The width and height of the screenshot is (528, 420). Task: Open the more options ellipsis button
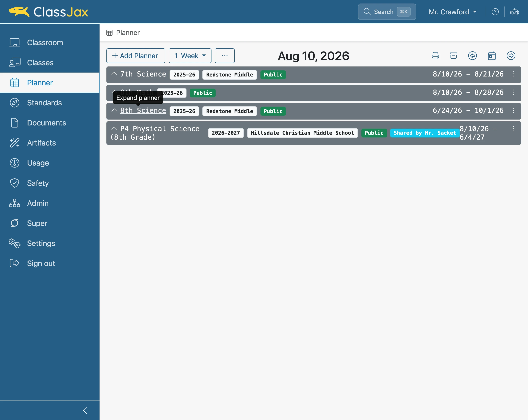(225, 56)
